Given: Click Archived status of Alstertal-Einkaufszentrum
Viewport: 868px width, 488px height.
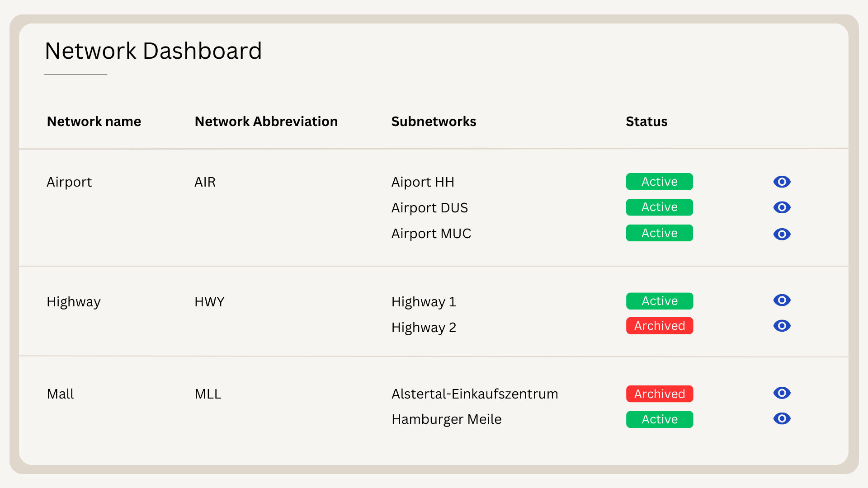Looking at the screenshot, I should coord(659,394).
